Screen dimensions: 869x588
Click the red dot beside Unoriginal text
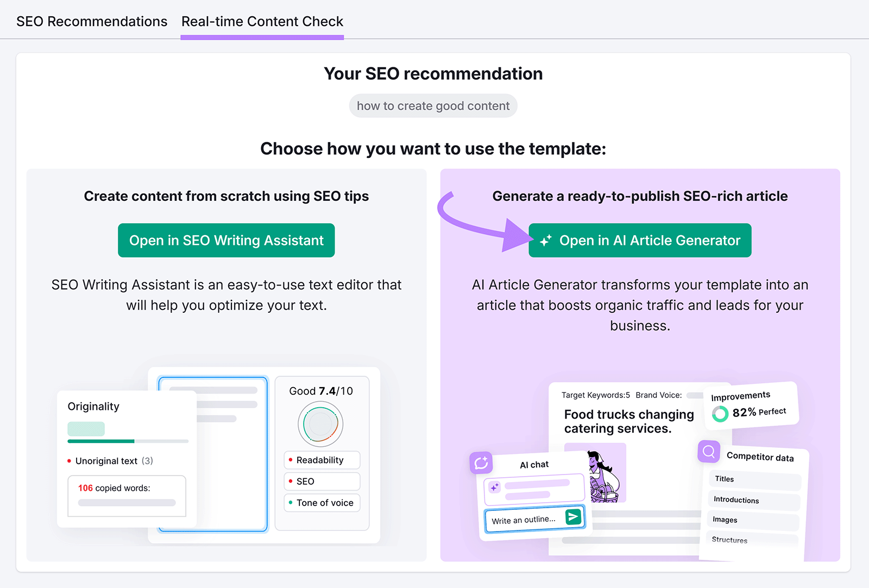coord(69,460)
